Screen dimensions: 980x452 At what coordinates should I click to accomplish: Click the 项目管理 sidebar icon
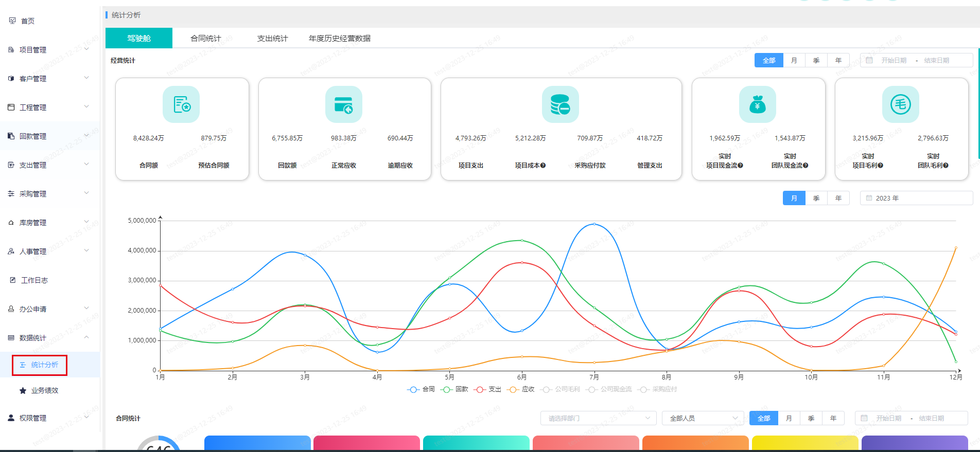(11, 50)
